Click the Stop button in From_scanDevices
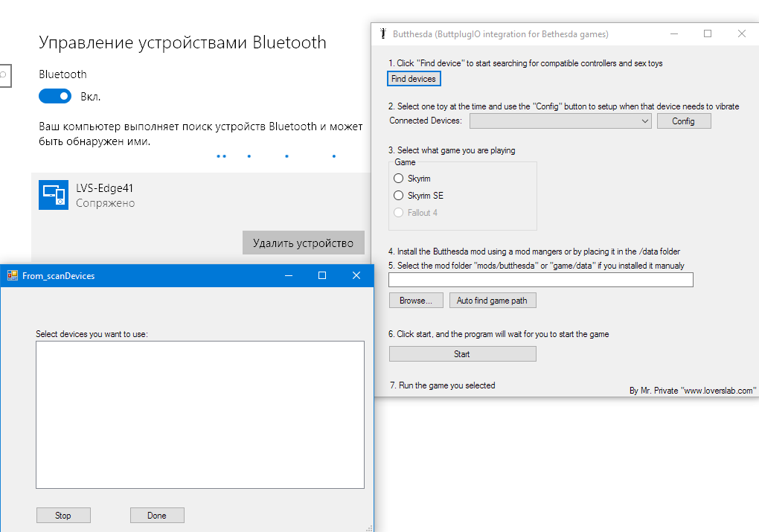 [x=63, y=516]
